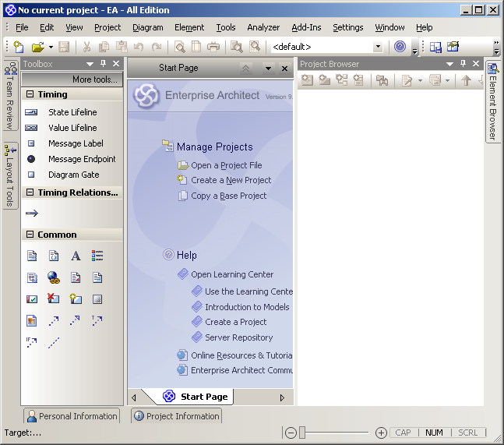504x445 pixels.
Task: Click the New Project toolbar icon
Action: [x=19, y=47]
